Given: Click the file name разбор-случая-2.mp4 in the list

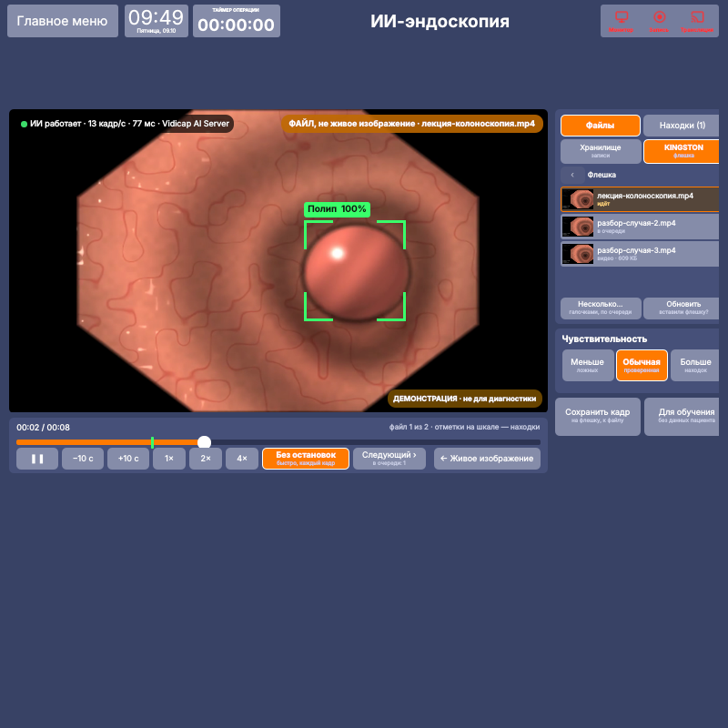Looking at the screenshot, I should [x=636, y=223].
